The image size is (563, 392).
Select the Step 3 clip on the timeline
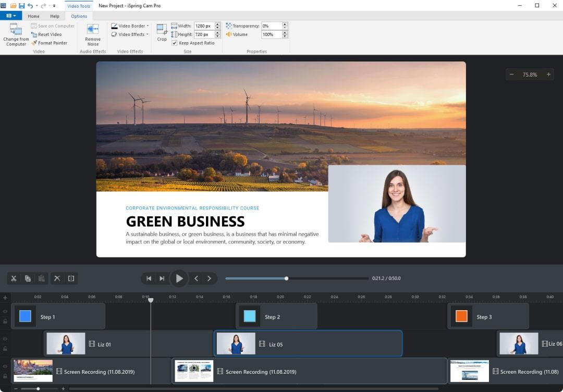click(487, 316)
